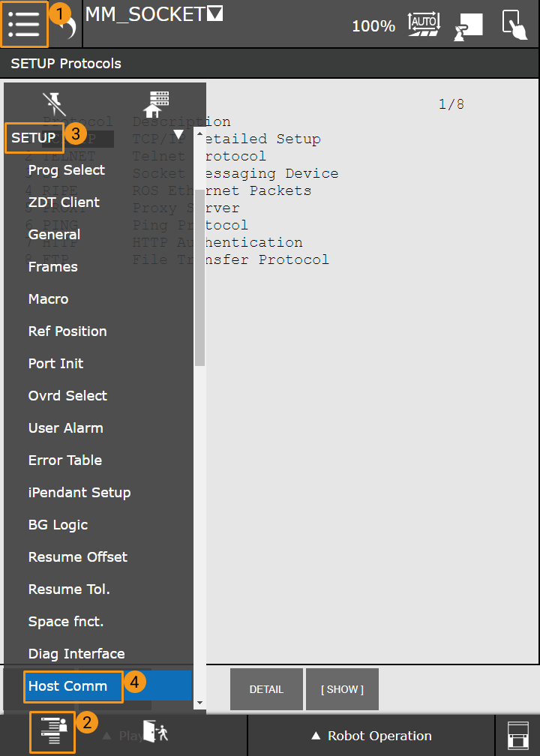
Task: Click the robot jog panel icon
Action: point(468,25)
